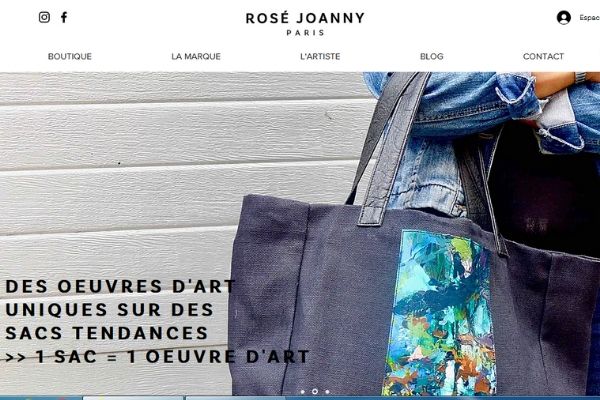The width and height of the screenshot is (600, 400).
Task: Select L'ARTISTE in the navigation
Action: point(320,56)
